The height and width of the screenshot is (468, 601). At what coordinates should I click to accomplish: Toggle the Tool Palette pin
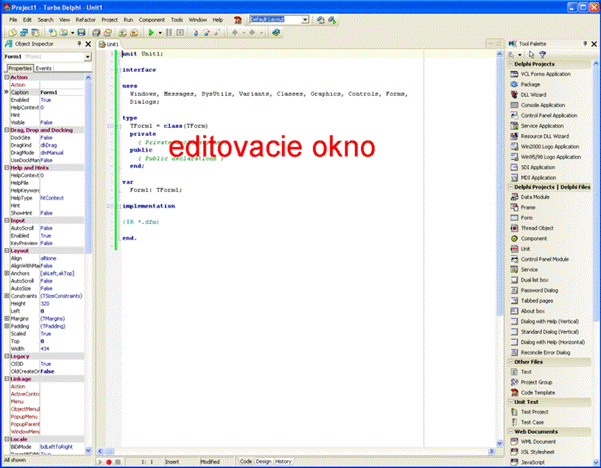[585, 44]
